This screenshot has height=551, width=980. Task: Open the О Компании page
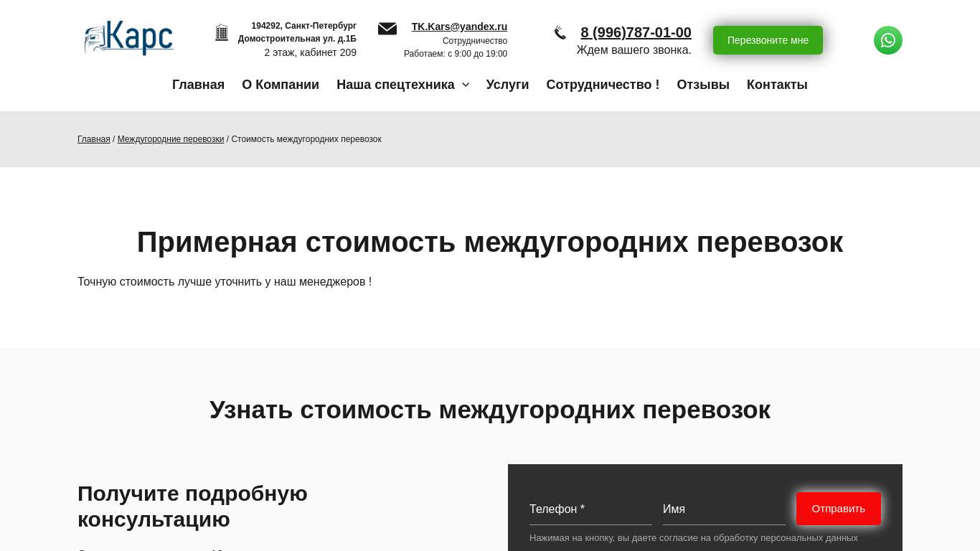point(281,85)
